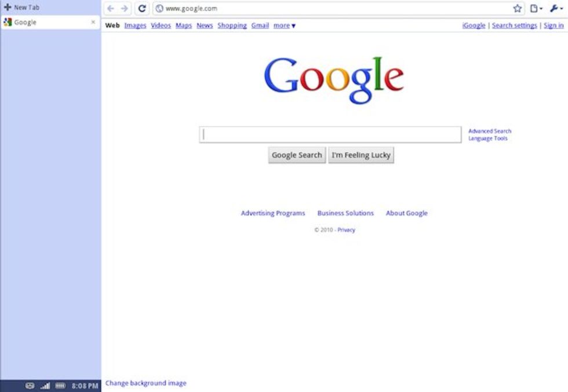
Task: Click the keyboard input method icon
Action: click(x=30, y=386)
